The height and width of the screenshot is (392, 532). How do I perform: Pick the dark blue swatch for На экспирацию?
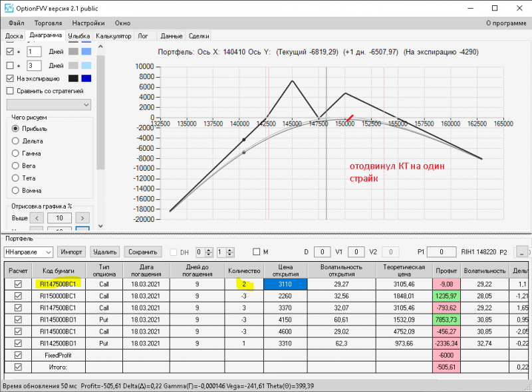(x=86, y=78)
